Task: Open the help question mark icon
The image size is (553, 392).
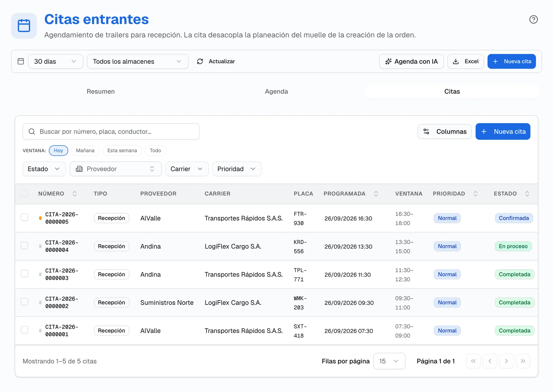Action: (x=533, y=19)
